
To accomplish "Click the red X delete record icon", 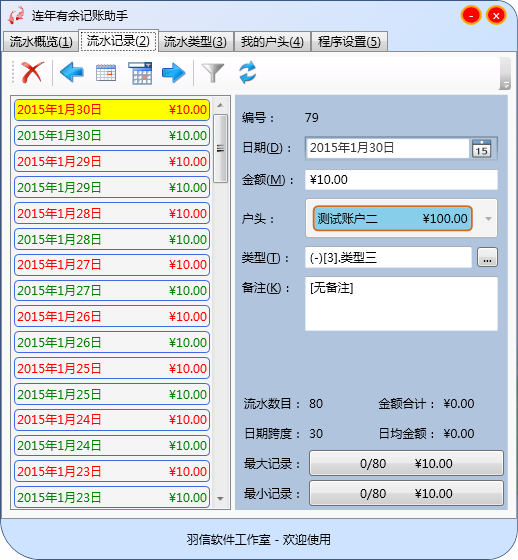I will click(x=33, y=72).
